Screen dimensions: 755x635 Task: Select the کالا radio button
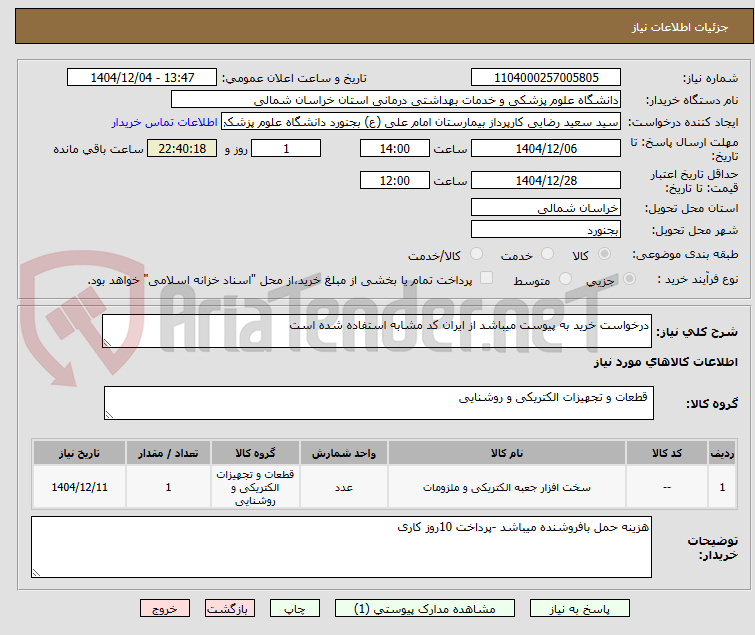604,254
